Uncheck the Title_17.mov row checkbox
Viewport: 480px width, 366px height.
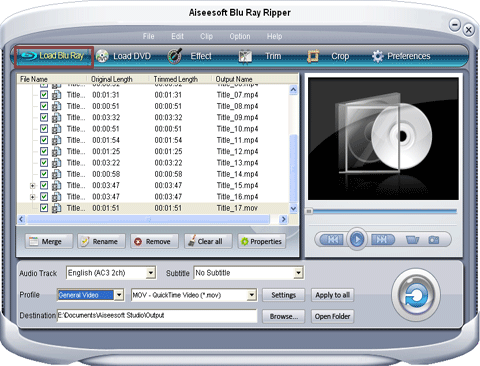click(44, 208)
